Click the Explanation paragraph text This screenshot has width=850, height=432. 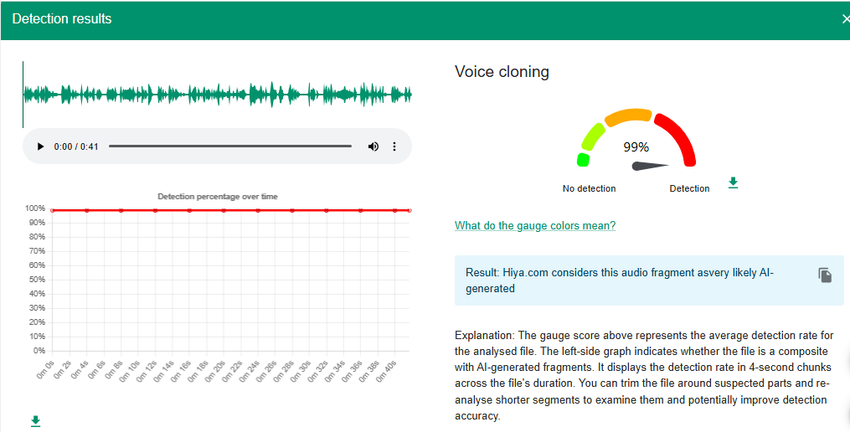[x=644, y=376]
